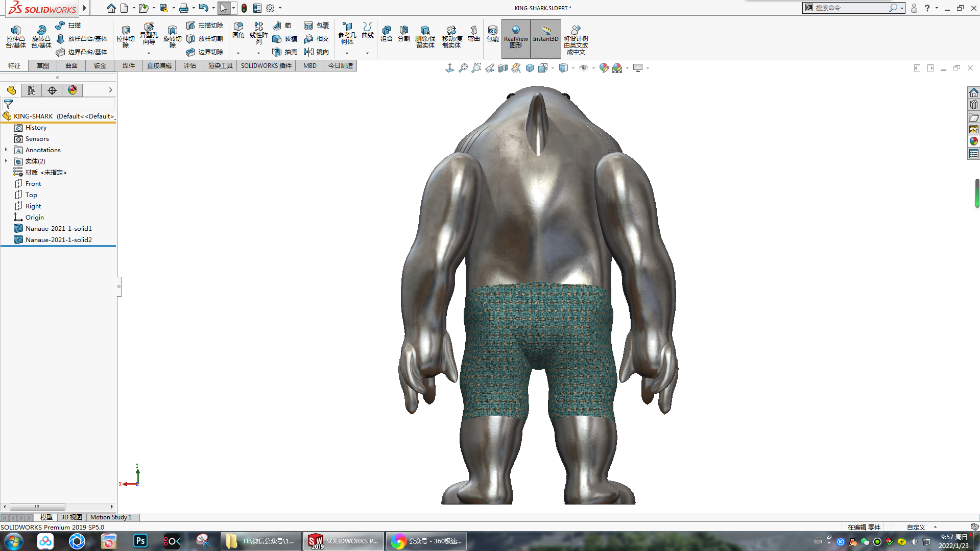Choose the 抽壳 shell tool
980x551 pixels.
[285, 52]
